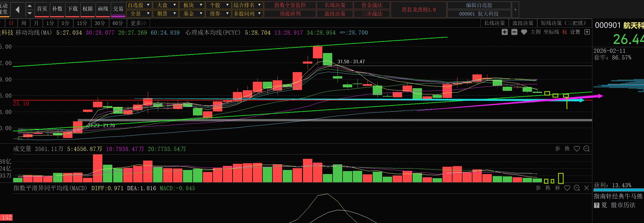644x223 pixels.
Task: Click 移 move button in MACD panel
Action: [557, 188]
